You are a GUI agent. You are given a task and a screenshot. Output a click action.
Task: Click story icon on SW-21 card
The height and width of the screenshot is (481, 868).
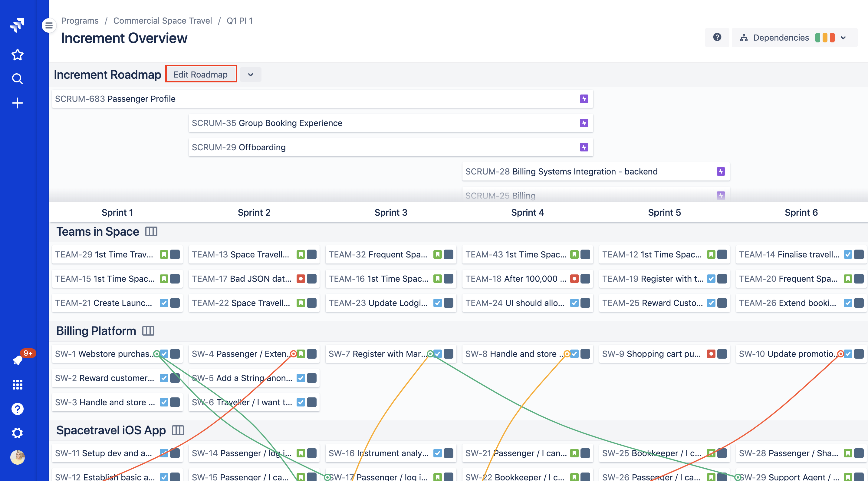coord(574,453)
